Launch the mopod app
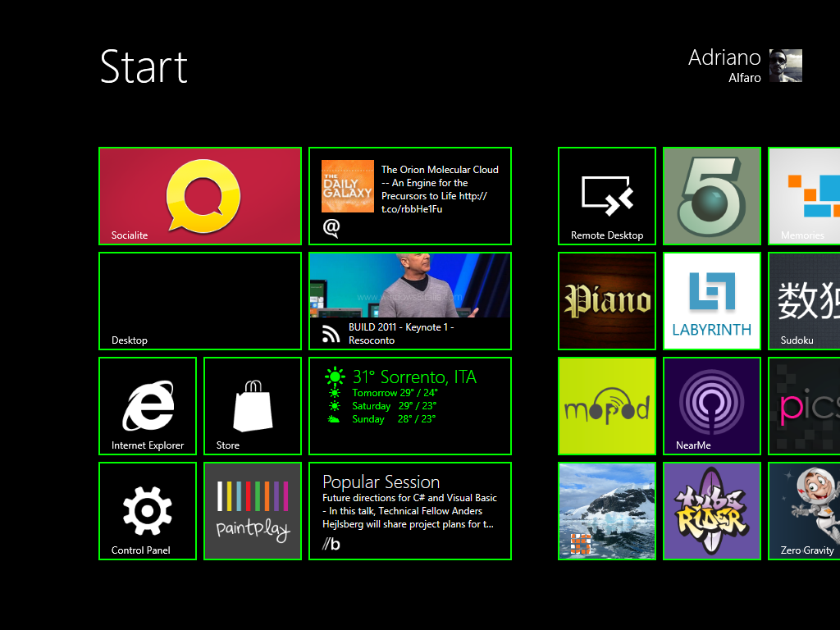Image resolution: width=840 pixels, height=630 pixels. coord(606,406)
